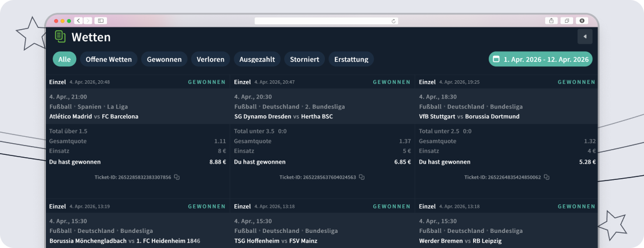The height and width of the screenshot is (248, 644).
Task: Click '4. Apr., 21:00' kickoff time
Action: point(68,97)
